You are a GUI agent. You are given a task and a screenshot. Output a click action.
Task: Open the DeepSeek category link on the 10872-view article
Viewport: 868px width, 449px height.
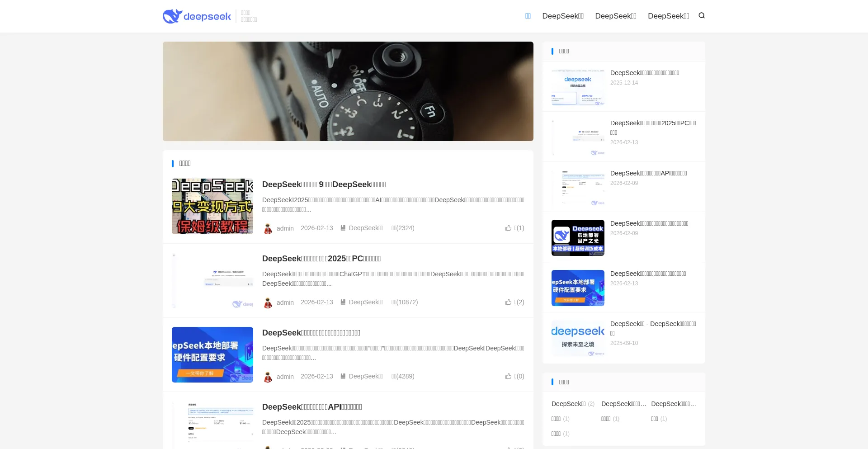tap(366, 302)
